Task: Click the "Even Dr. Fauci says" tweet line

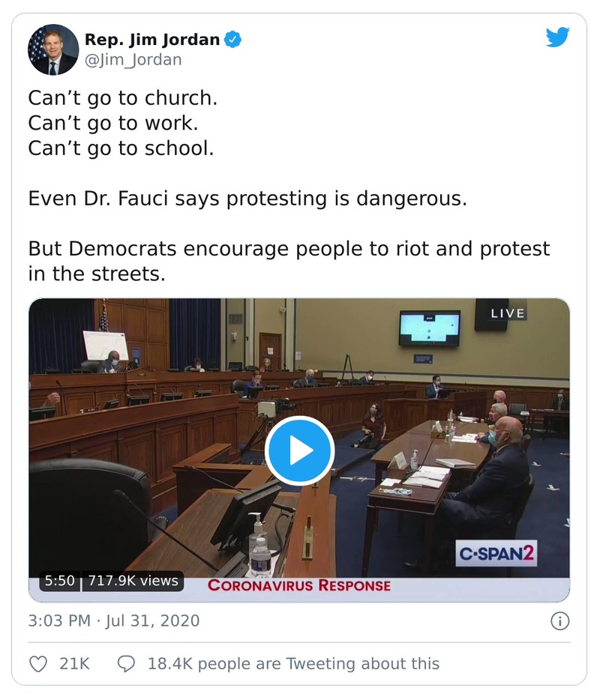Action: [247, 199]
